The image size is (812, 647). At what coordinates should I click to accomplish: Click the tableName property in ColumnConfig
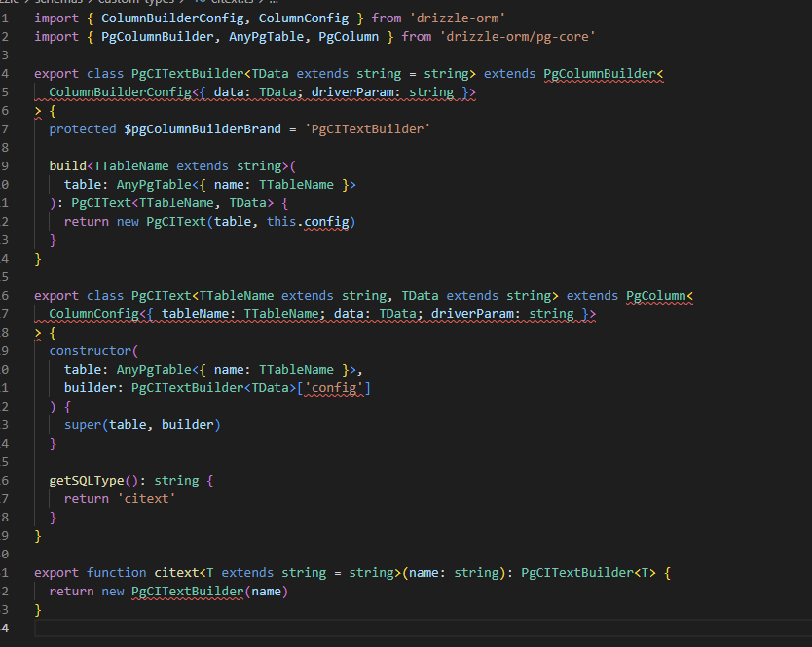point(195,314)
